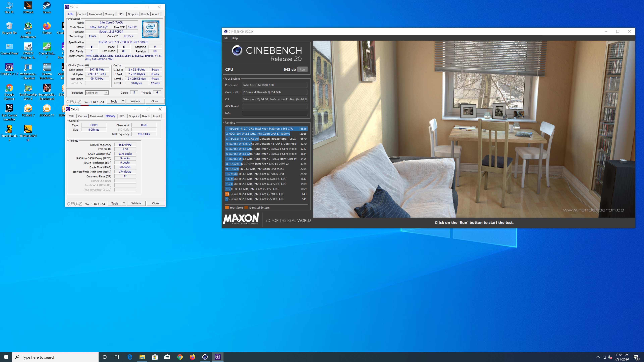Open the 3DMark desktop icon
644x362 pixels.
click(28, 8)
